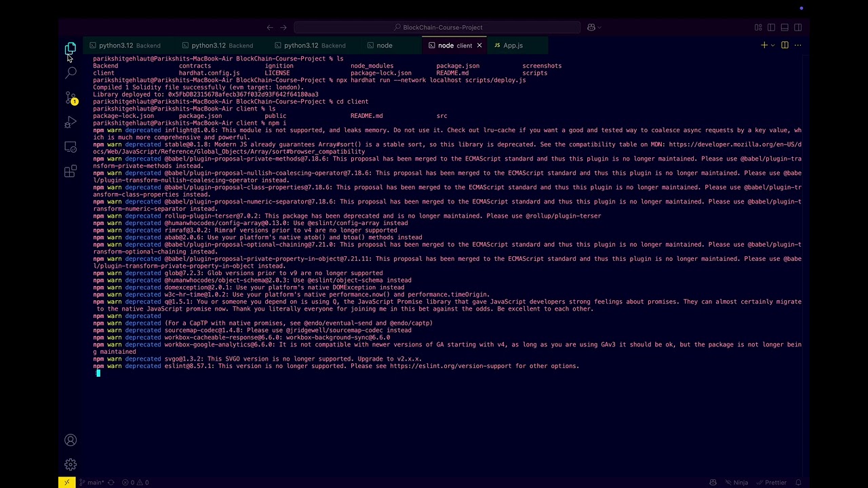Screen dimensions: 868x488
Task: Click the 'glob@7.2.3' warning line
Action: tap(237, 273)
